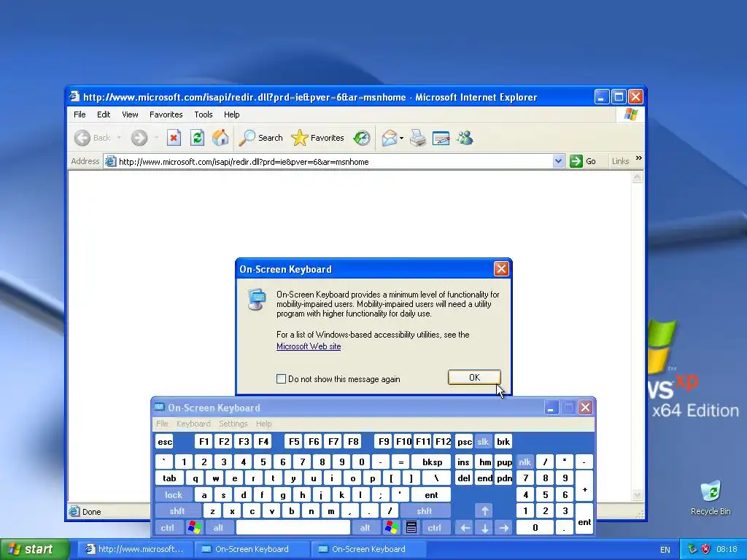Open the Edit menu in Internet Explorer

(x=104, y=114)
